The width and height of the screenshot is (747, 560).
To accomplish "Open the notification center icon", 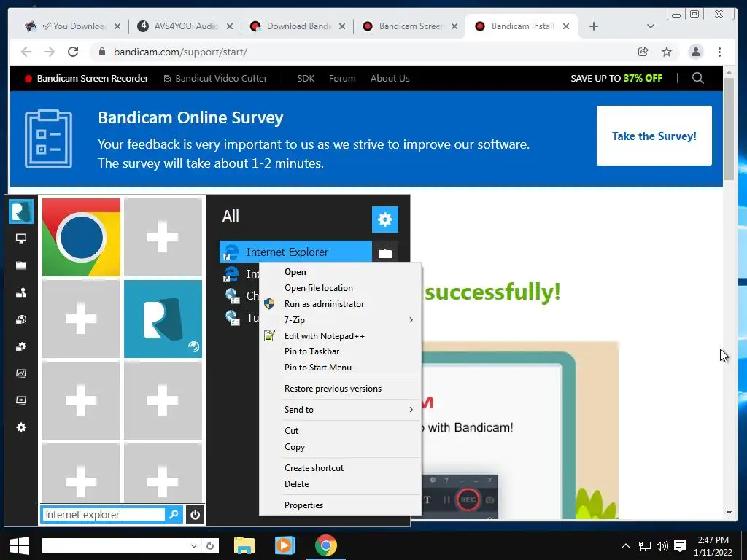I will (680, 546).
